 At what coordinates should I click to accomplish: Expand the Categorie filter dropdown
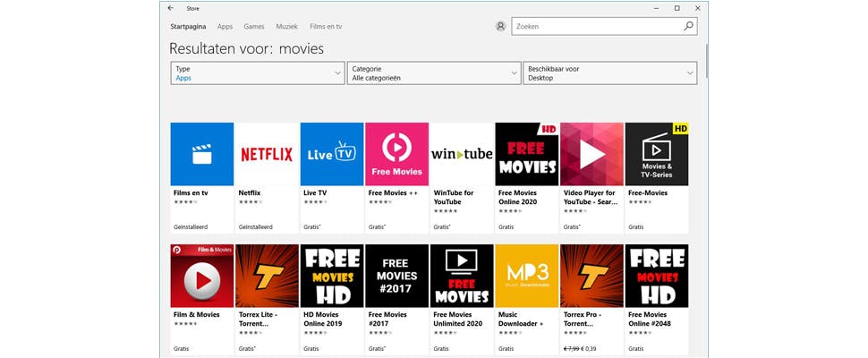[x=434, y=73]
